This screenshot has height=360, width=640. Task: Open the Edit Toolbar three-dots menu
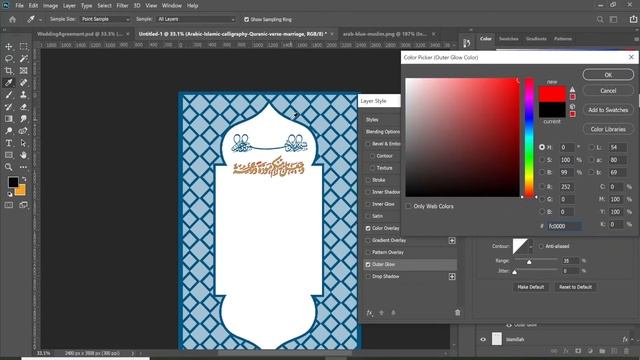pos(24,167)
